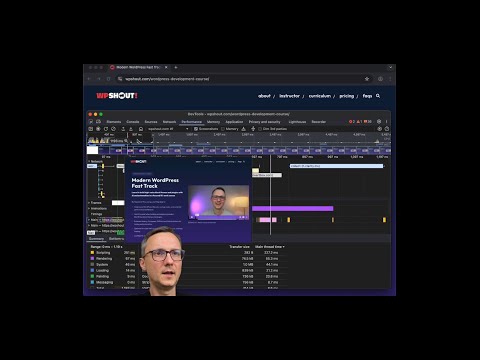Open the Recorder tab in DevTools

coord(319,122)
